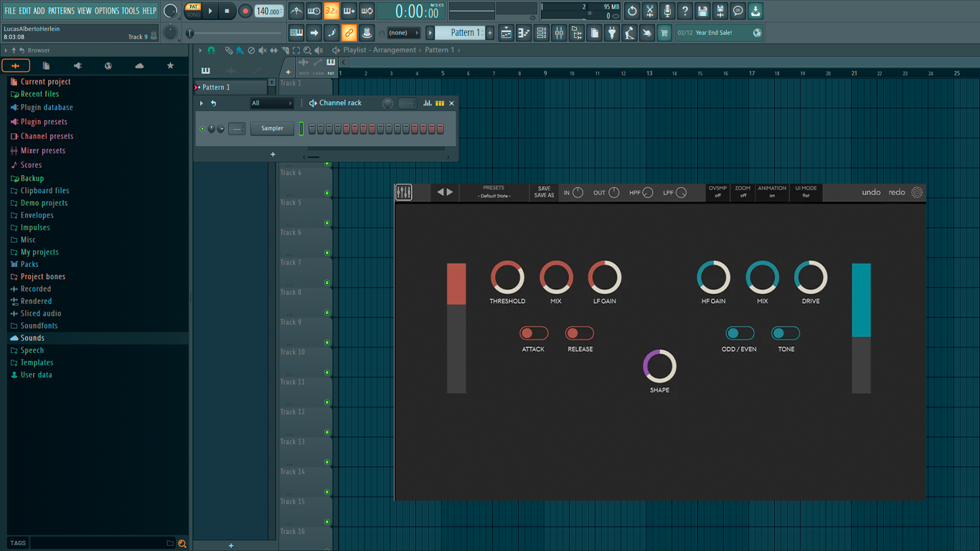Open the mixer window from the toolbar
The height and width of the screenshot is (551, 980).
pos(559,33)
